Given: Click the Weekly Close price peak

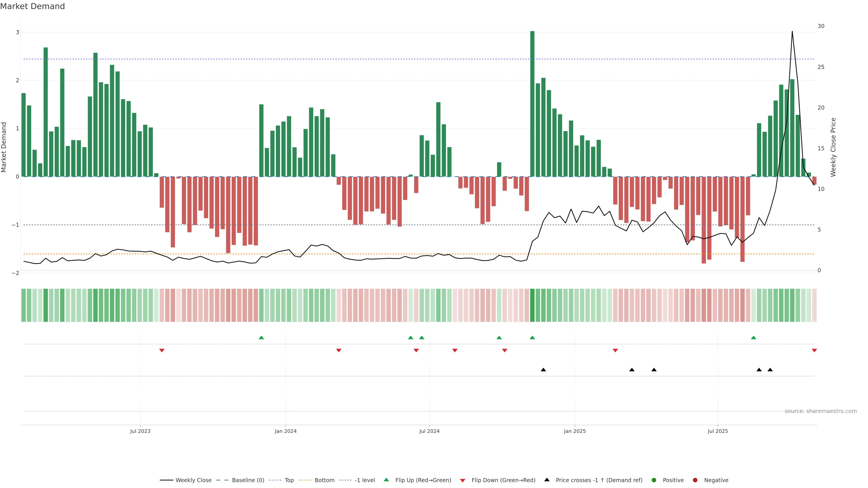Looking at the screenshot, I should click(792, 32).
